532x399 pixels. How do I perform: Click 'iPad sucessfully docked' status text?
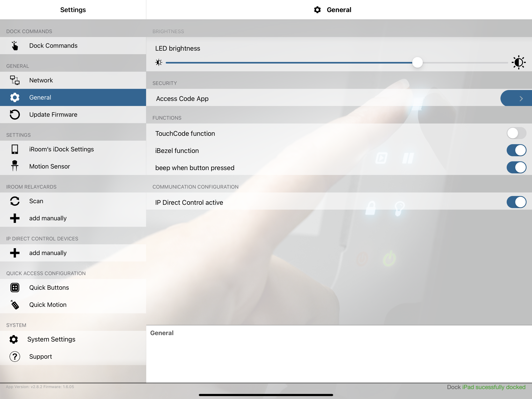[x=494, y=387]
